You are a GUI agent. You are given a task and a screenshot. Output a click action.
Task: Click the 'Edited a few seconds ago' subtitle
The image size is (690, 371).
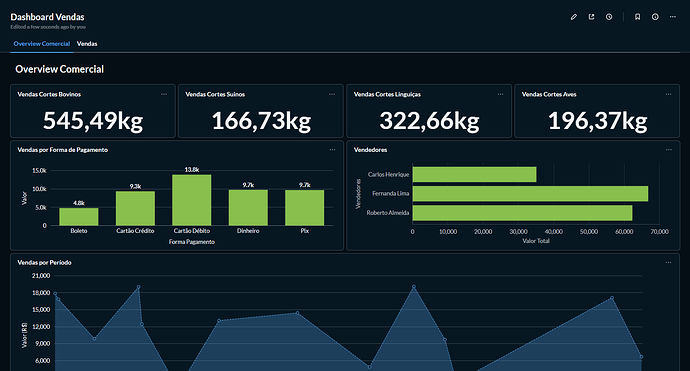click(x=48, y=27)
